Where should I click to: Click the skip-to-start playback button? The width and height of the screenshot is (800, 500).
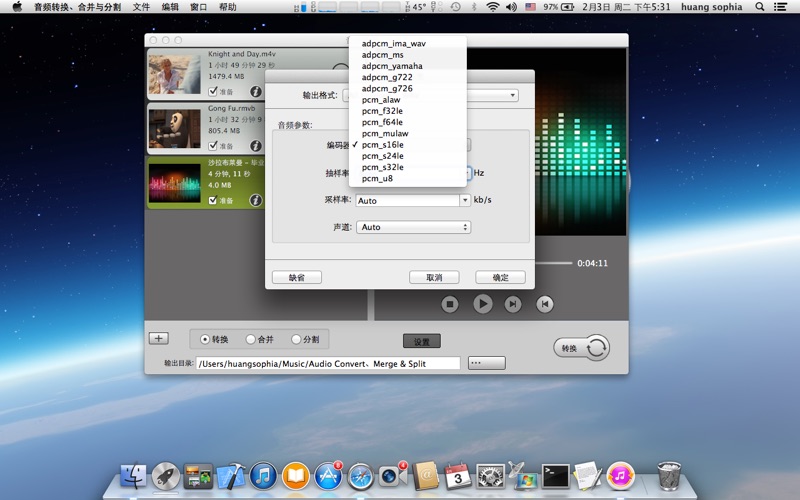tap(545, 304)
